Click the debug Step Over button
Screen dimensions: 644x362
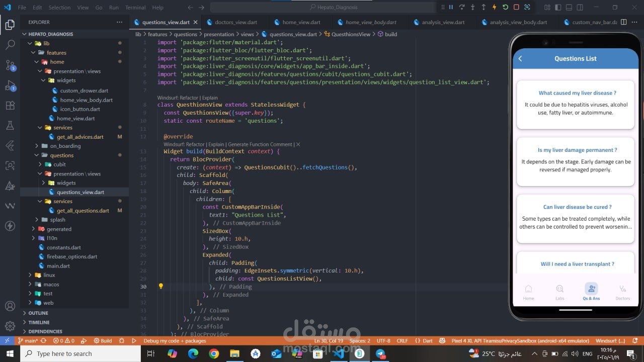pos(462,7)
